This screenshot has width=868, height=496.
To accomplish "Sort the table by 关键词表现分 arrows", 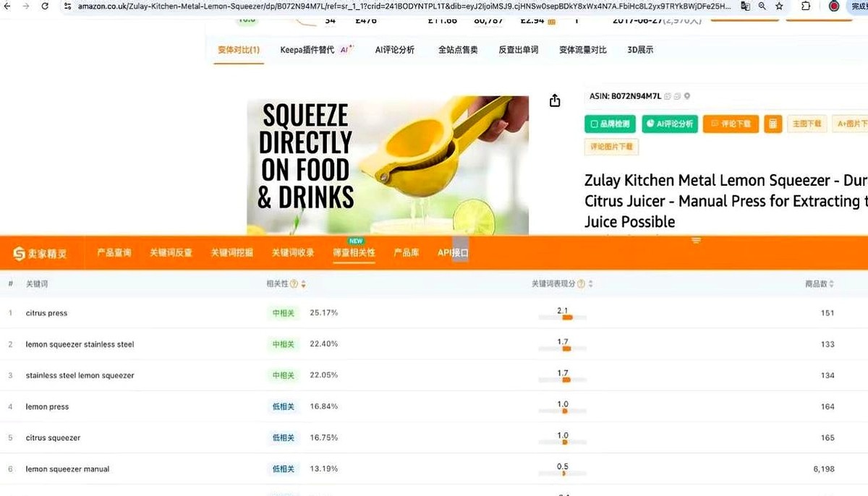I will [590, 284].
